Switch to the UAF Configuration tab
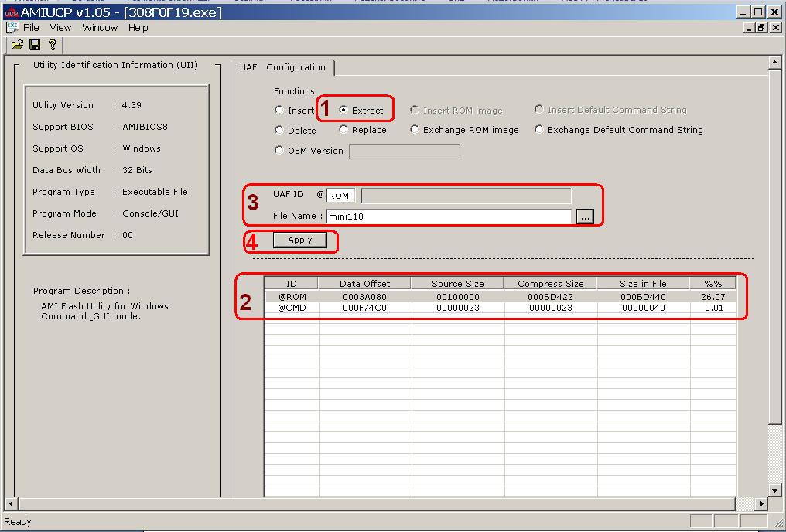Screen dimensions: 786x532 click(282, 67)
